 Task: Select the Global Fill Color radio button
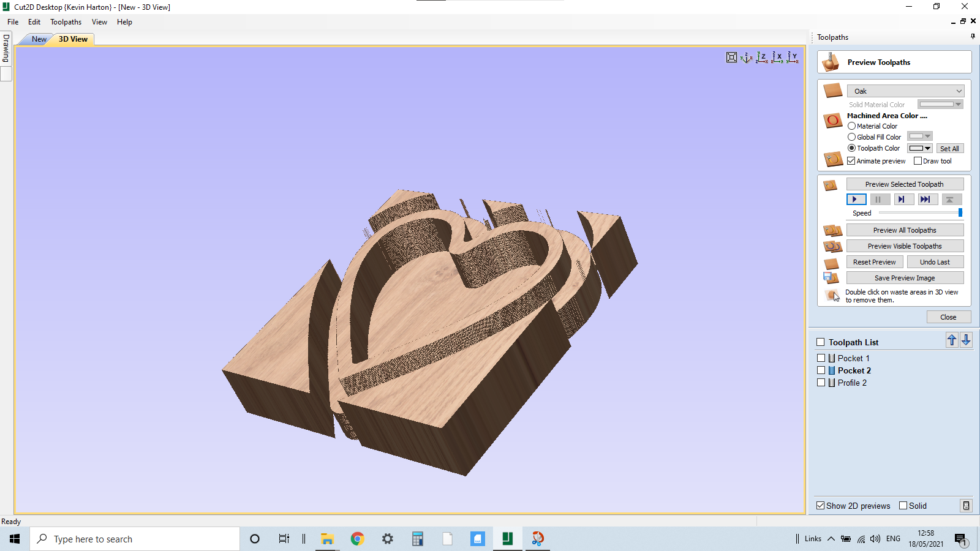851,137
